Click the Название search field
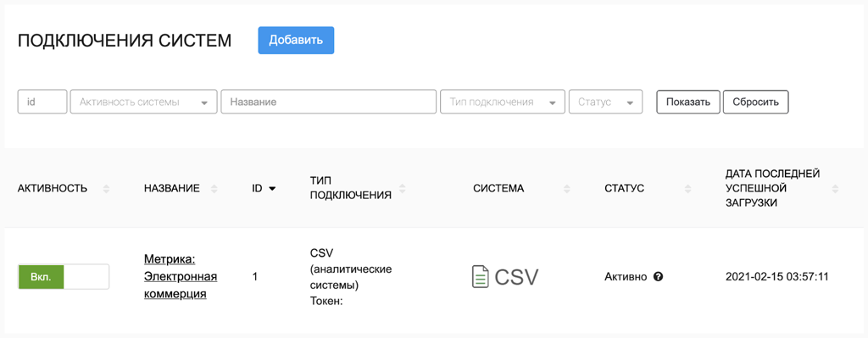 click(x=328, y=102)
